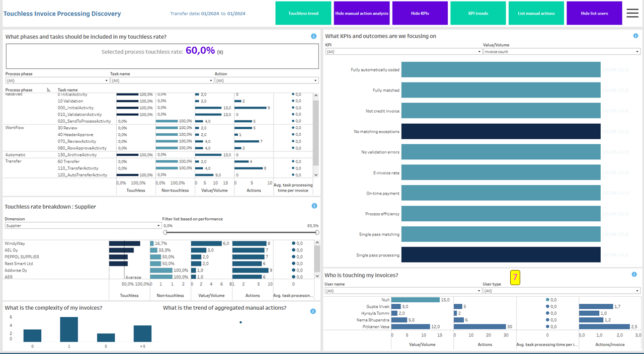
Task: Open KPI trends
Action: point(478,13)
